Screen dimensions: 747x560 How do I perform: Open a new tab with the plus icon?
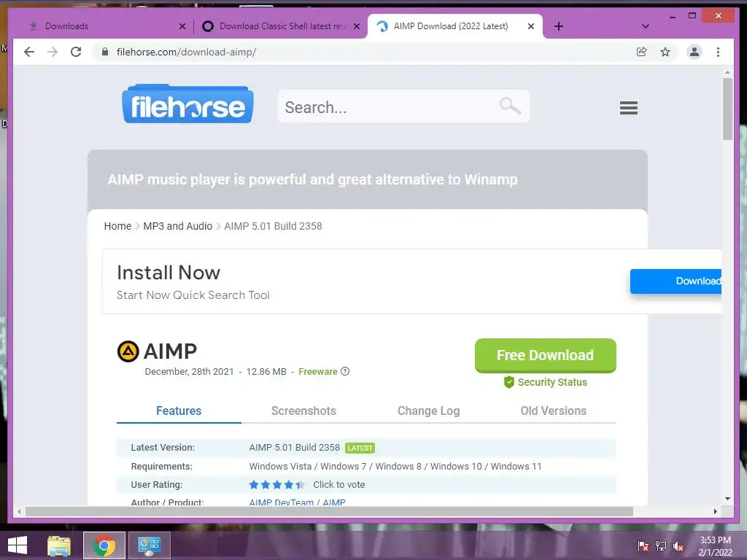[559, 26]
